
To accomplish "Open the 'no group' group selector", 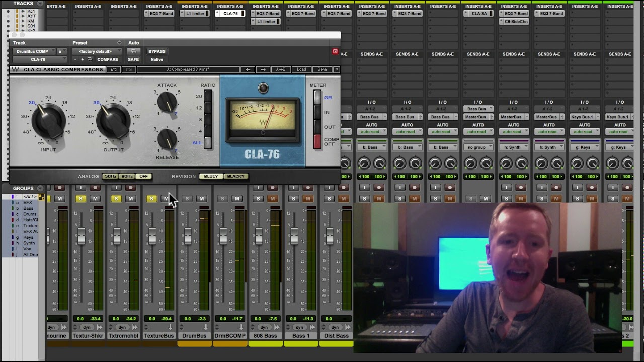I will pyautogui.click(x=478, y=147).
